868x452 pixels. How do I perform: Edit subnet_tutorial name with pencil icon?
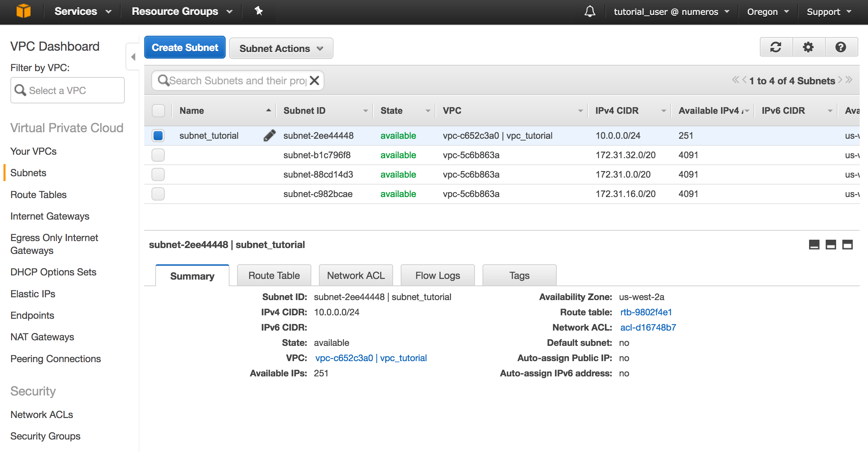point(269,135)
